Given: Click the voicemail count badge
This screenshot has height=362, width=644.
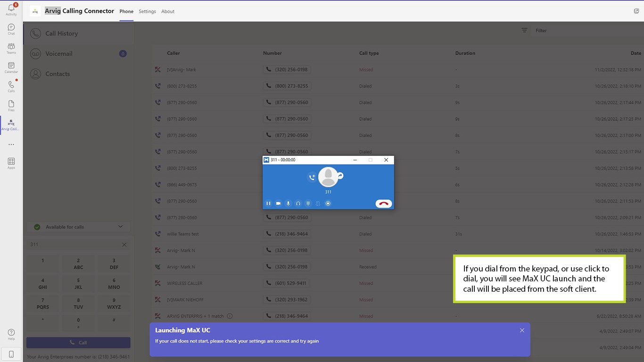Looking at the screenshot, I should (123, 54).
